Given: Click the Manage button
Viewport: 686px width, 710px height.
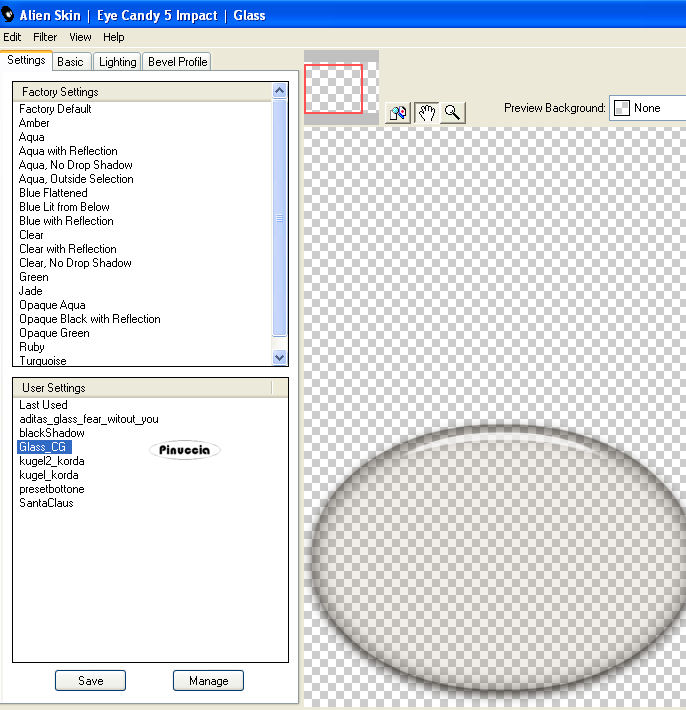Looking at the screenshot, I should [x=208, y=681].
